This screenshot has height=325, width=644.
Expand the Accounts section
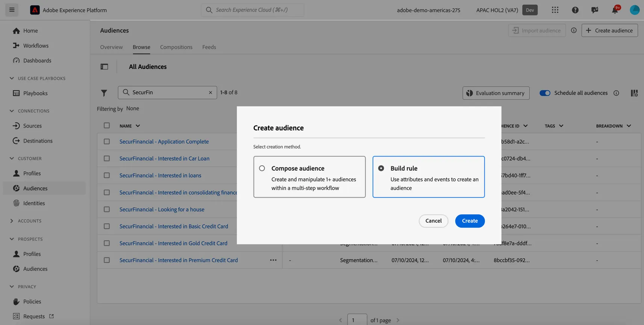(x=12, y=221)
